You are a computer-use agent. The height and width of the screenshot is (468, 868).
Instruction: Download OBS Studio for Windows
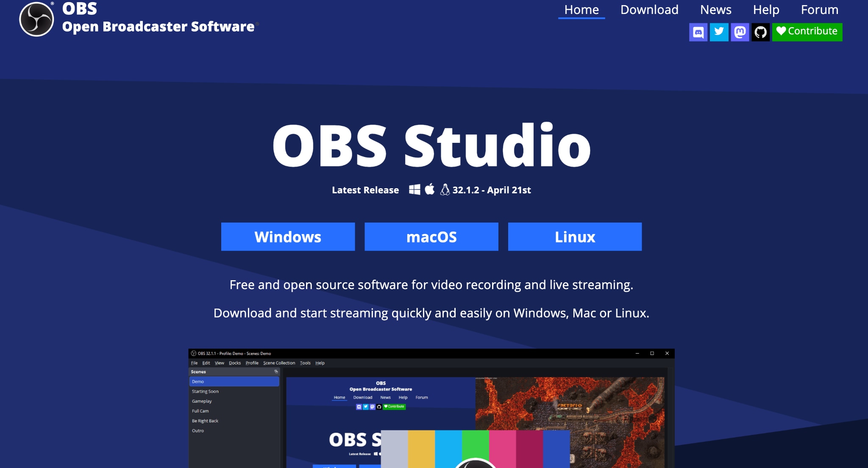point(288,237)
